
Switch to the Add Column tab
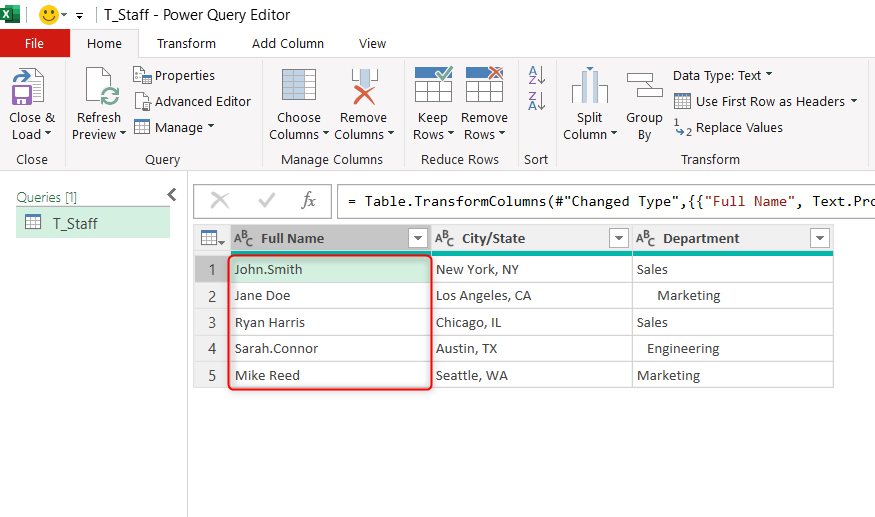[287, 44]
